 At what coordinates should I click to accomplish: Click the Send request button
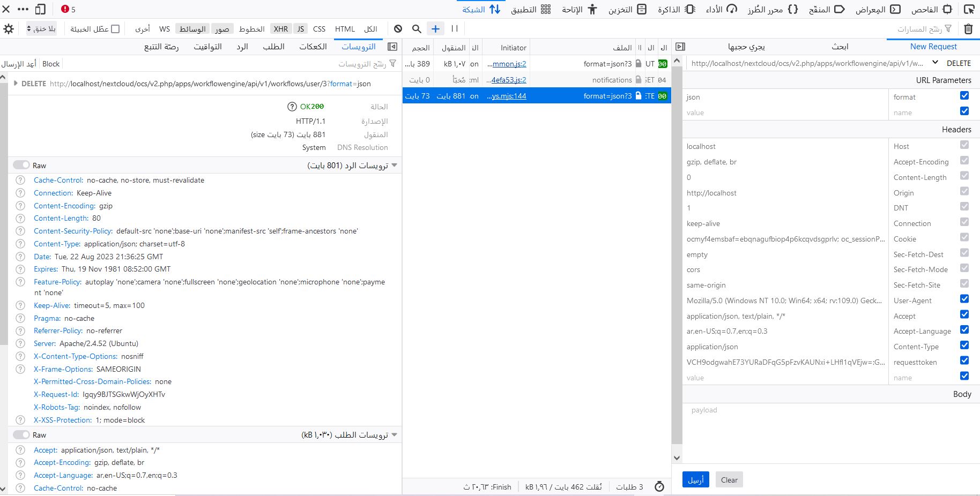click(696, 479)
